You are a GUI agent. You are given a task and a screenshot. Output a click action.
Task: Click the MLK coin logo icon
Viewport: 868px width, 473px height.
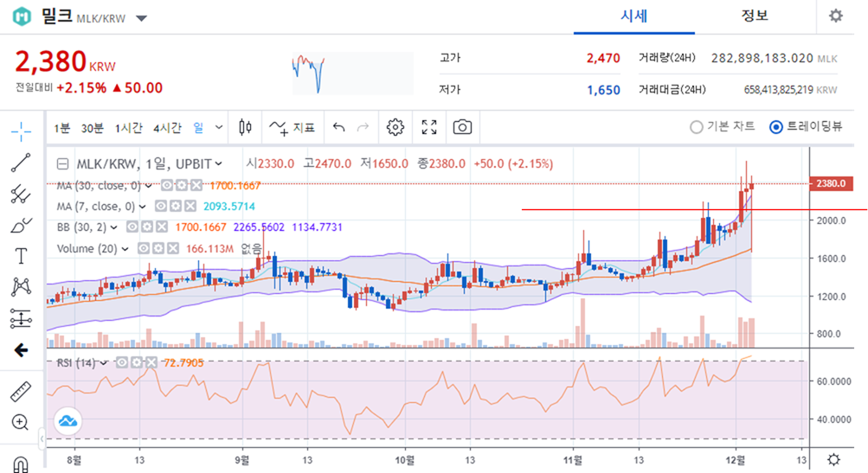click(23, 16)
